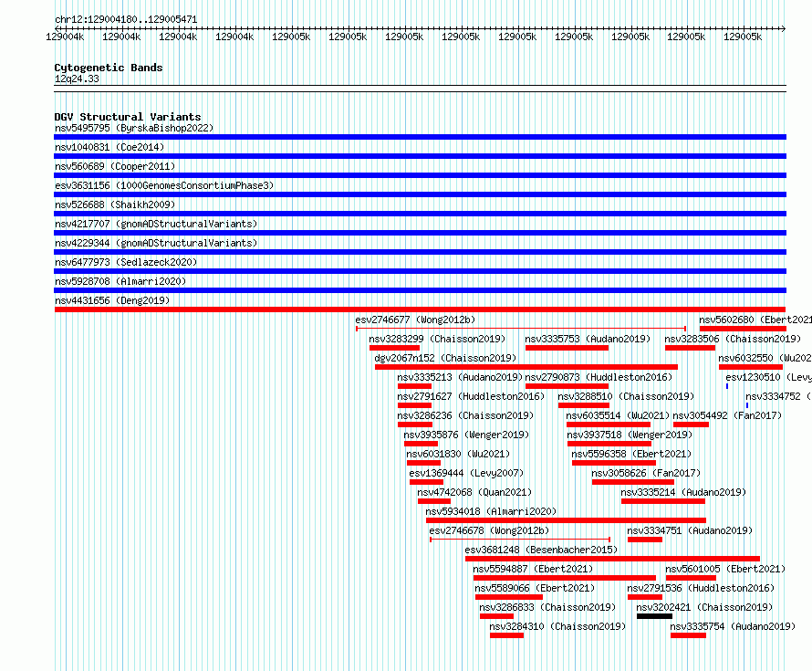
Task: Click nsv3283506 (Chaisson2019) label
Action: click(x=733, y=339)
